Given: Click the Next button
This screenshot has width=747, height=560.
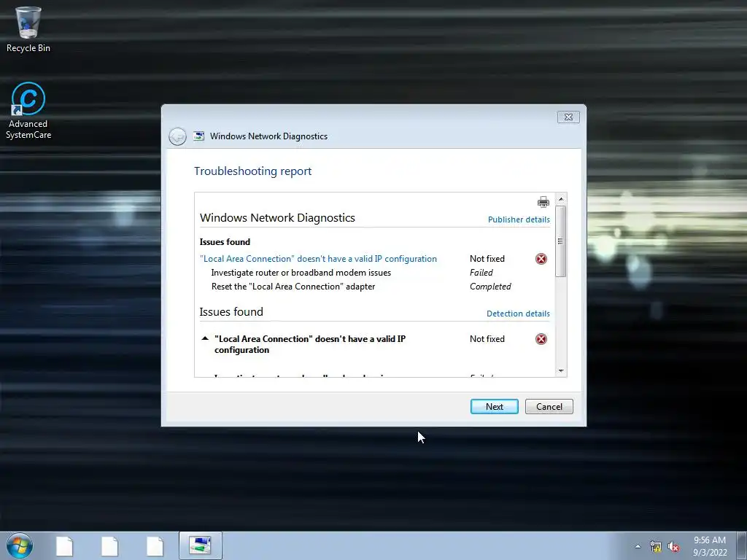Looking at the screenshot, I should [x=494, y=407].
